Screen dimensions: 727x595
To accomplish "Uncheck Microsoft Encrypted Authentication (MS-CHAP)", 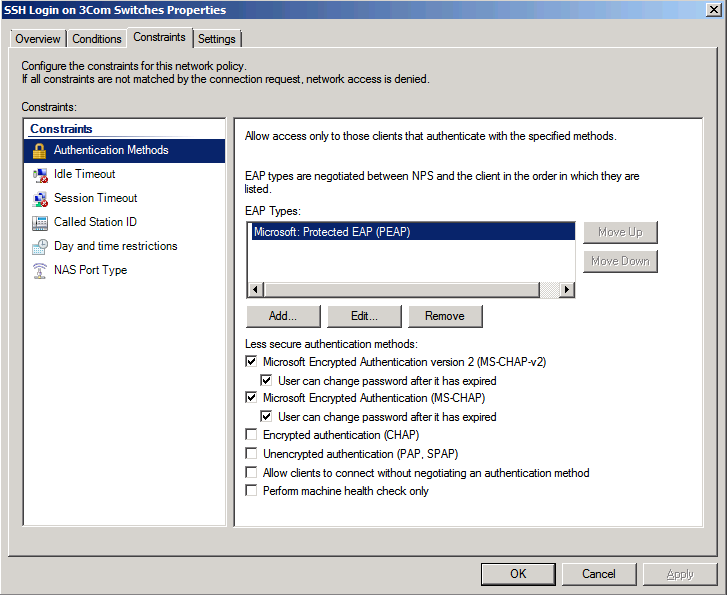I will [x=251, y=397].
